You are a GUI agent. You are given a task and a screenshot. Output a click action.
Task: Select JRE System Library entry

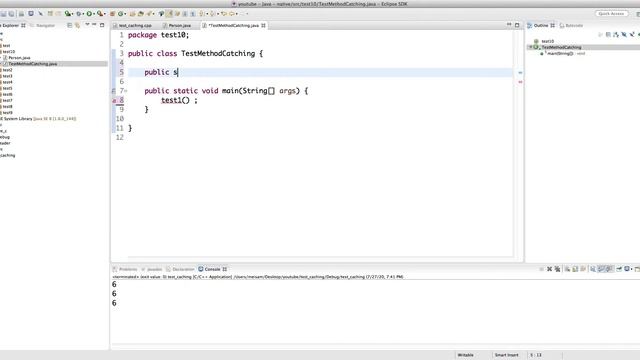click(x=39, y=119)
